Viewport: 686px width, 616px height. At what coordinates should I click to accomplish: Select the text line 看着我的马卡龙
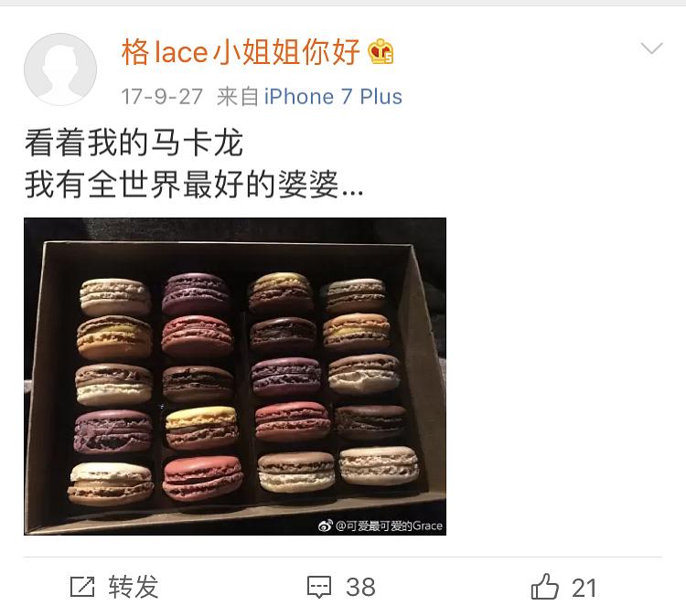[x=134, y=143]
